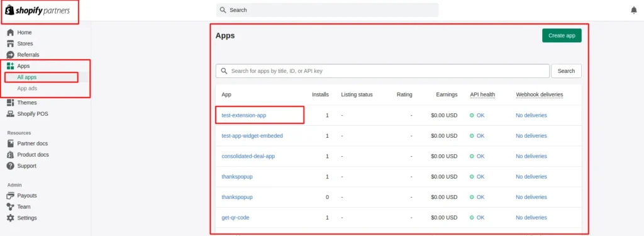Open thankspopup app with 1 install
This screenshot has width=644, height=236.
[237, 177]
